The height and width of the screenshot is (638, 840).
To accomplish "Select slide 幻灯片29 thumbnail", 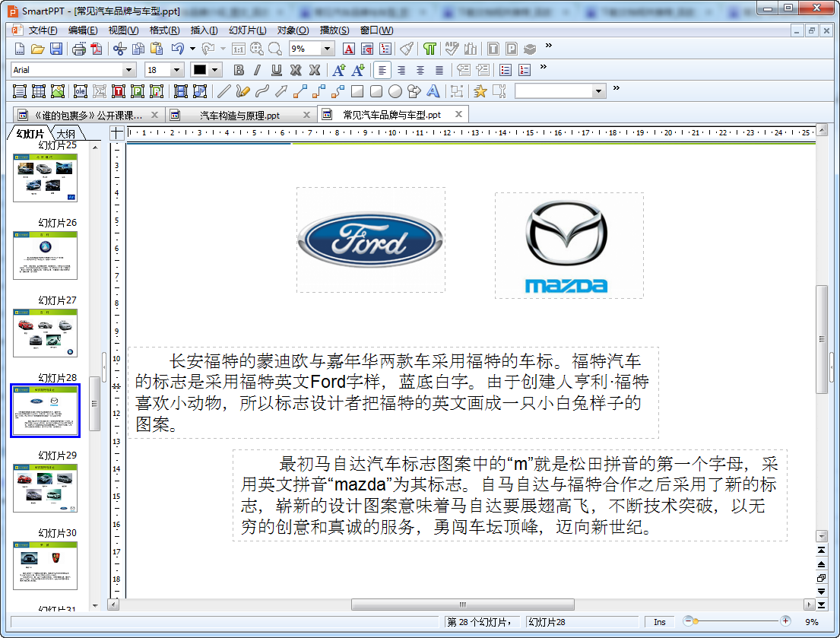I will click(46, 488).
